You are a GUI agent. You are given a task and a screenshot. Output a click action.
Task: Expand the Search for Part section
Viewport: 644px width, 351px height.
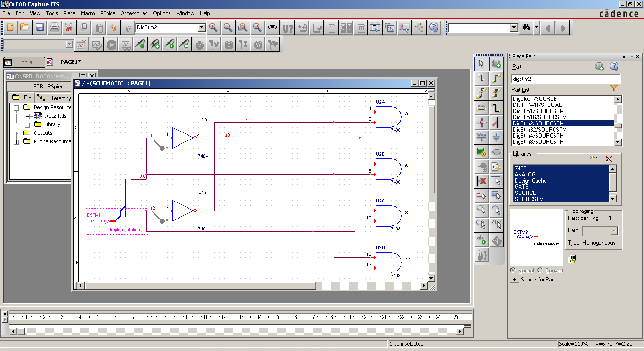(x=515, y=280)
